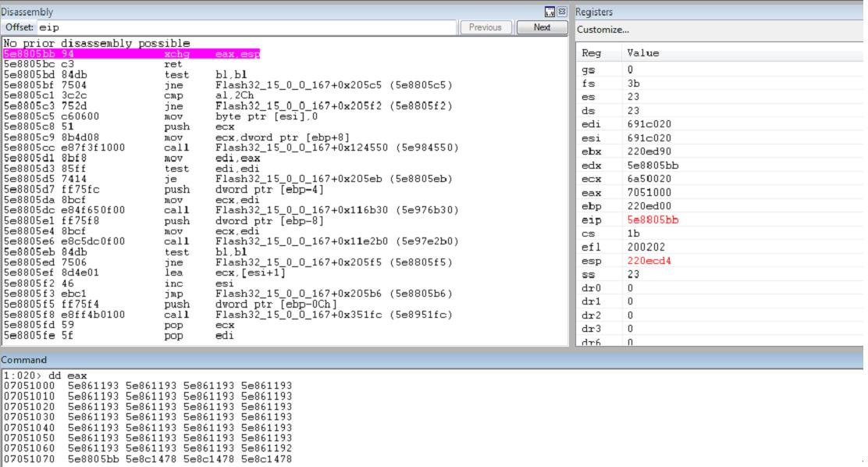Click the Next button in Disassembly

pos(542,27)
